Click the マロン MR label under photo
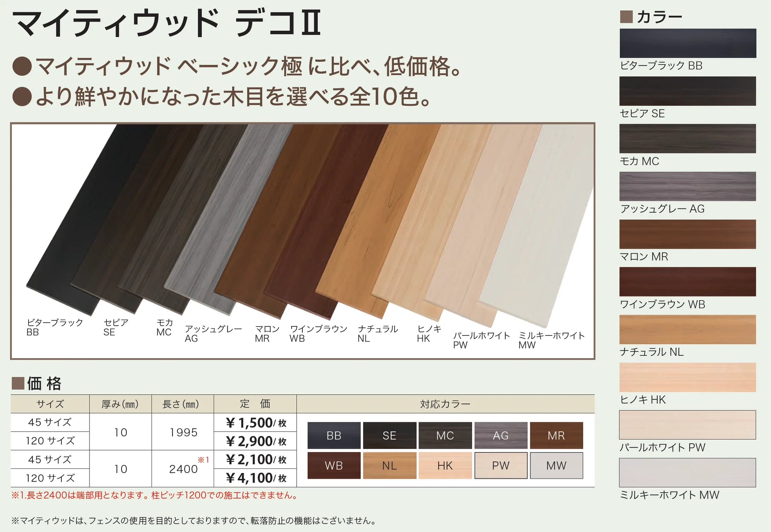This screenshot has height=532, width=771. (267, 333)
